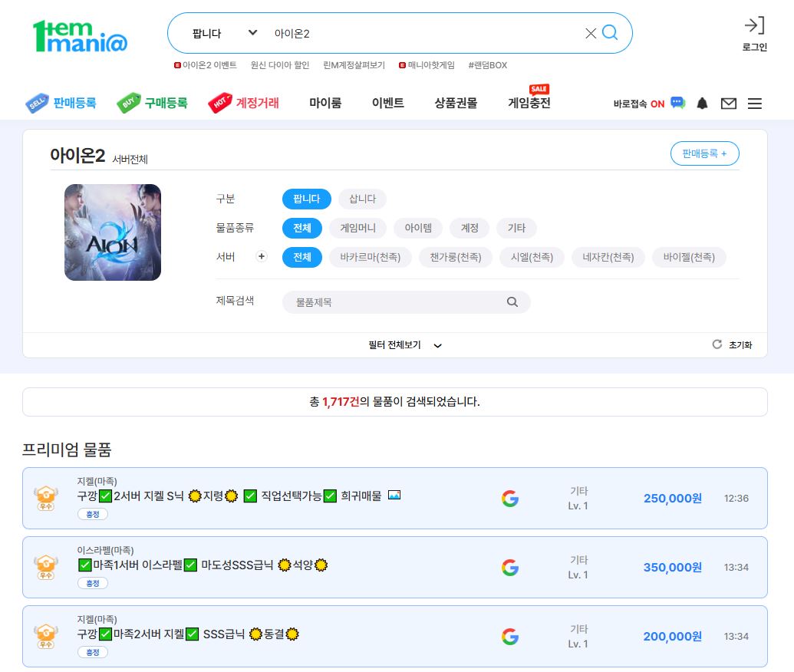
Task: Open the 계정거래 menu
Action: point(257,103)
